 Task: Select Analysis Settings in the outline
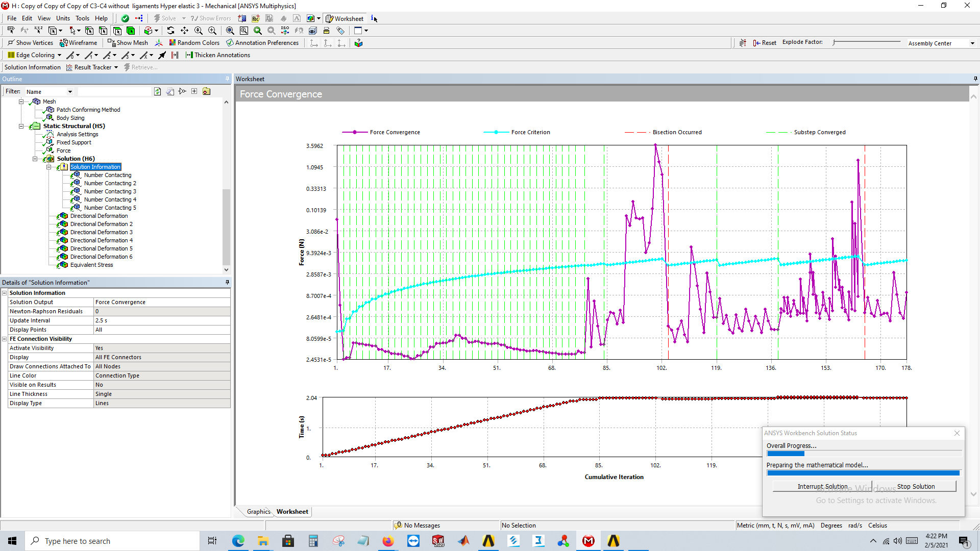tap(78, 134)
